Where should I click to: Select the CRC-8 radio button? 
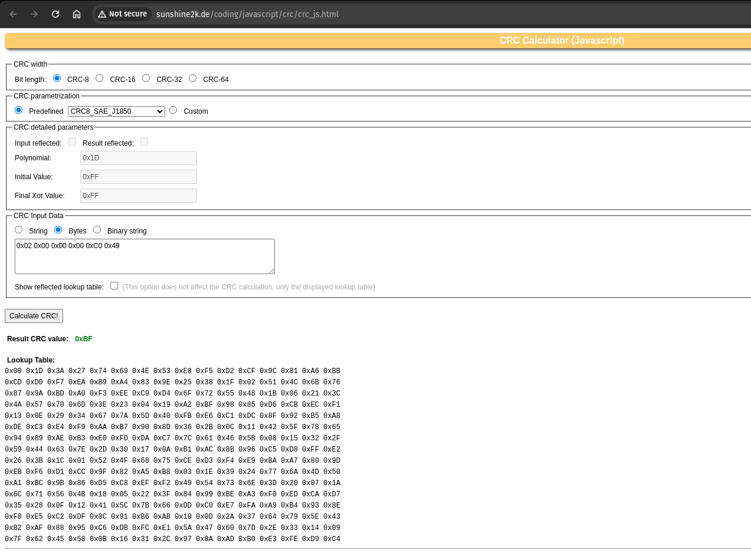tap(57, 78)
